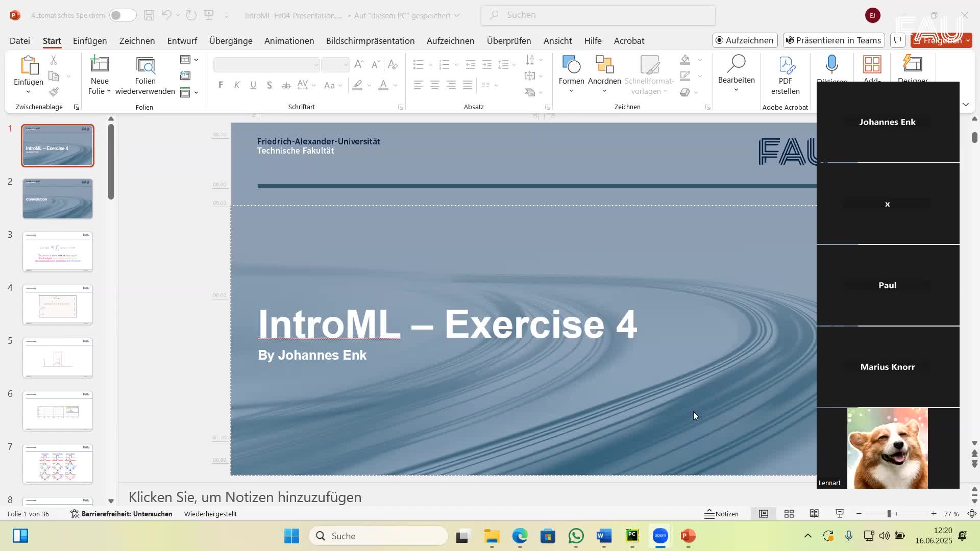
Task: Click the zoom level slider
Action: click(x=889, y=514)
